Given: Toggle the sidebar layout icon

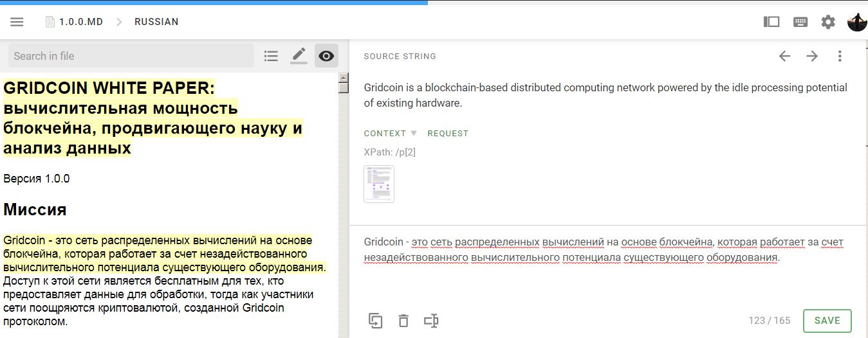Looking at the screenshot, I should tap(771, 22).
